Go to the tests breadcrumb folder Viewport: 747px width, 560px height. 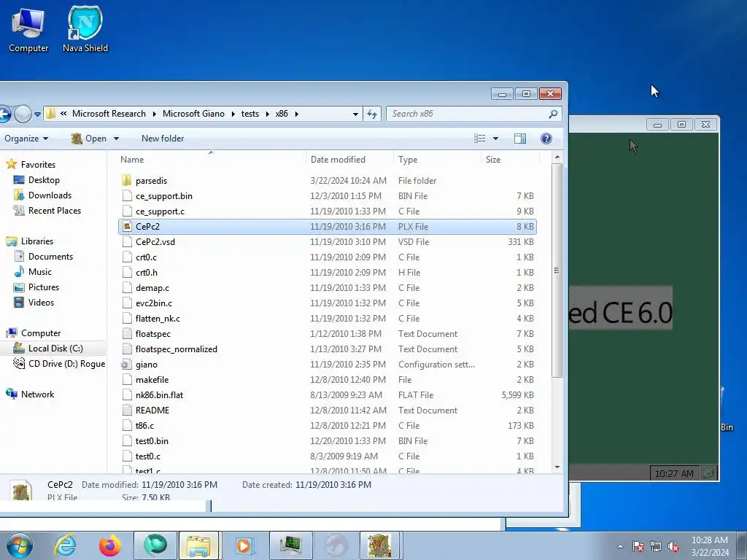[x=250, y=114]
